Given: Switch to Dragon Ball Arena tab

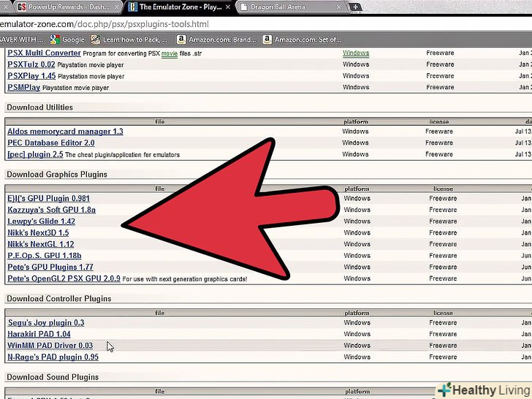Looking at the screenshot, I should (x=291, y=7).
